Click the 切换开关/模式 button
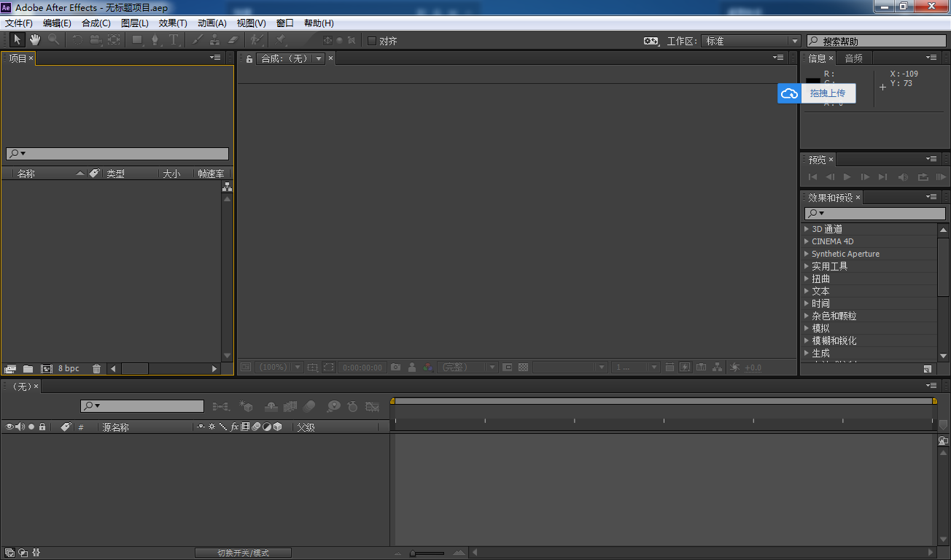951x560 pixels. pos(243,553)
